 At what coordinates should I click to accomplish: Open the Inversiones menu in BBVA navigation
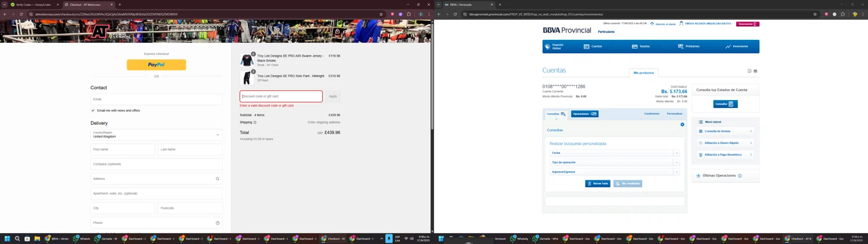coord(737,46)
